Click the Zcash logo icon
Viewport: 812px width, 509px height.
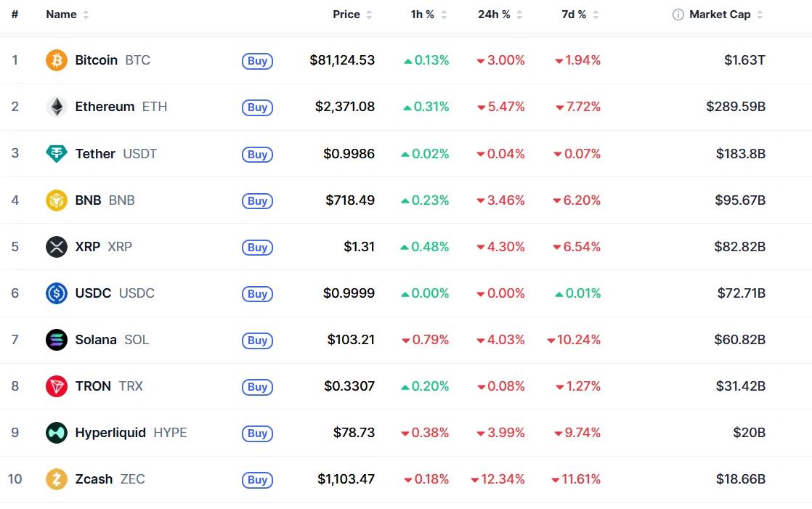coord(57,479)
